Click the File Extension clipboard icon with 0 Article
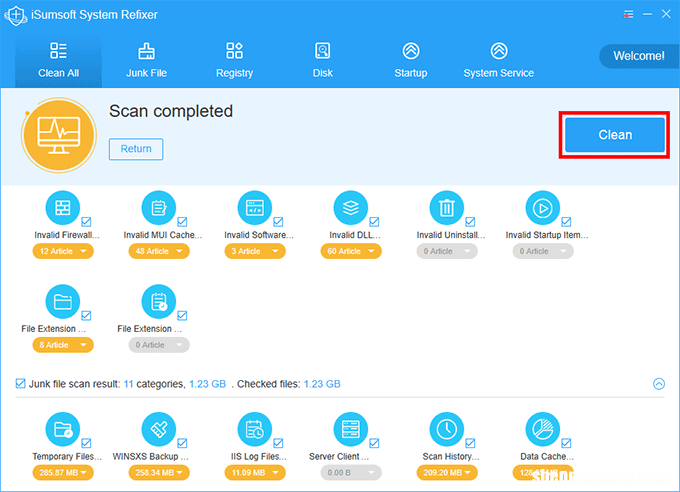Image resolution: width=680 pixels, height=492 pixels. pos(159,302)
